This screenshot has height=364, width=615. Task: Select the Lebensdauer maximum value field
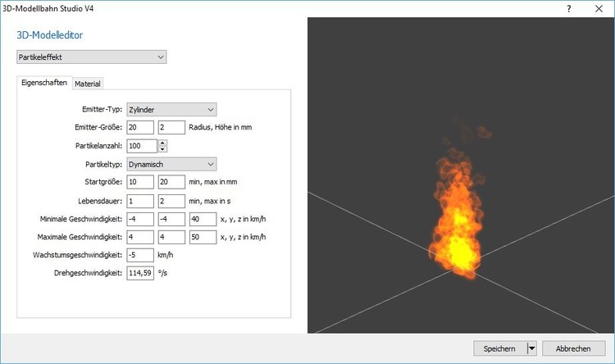click(171, 201)
